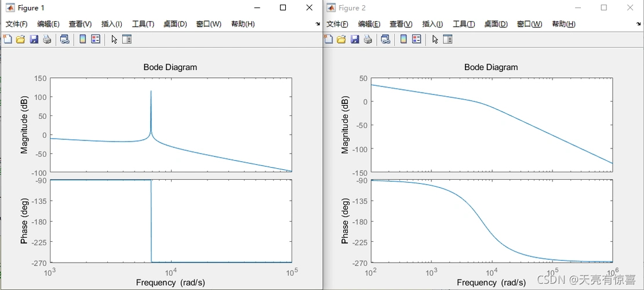Screen dimensions: 644x290
Task: Click the resonance peak in Figure 1 magnitude plot
Action: click(151, 93)
